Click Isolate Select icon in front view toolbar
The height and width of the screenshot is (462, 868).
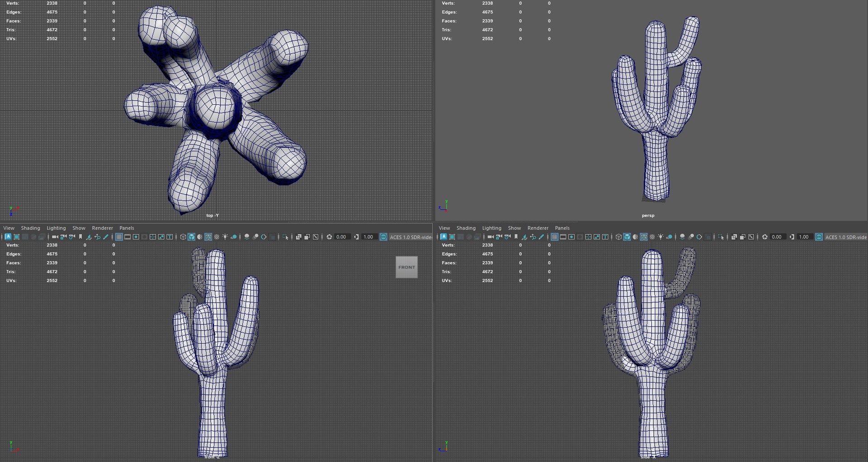tap(285, 237)
